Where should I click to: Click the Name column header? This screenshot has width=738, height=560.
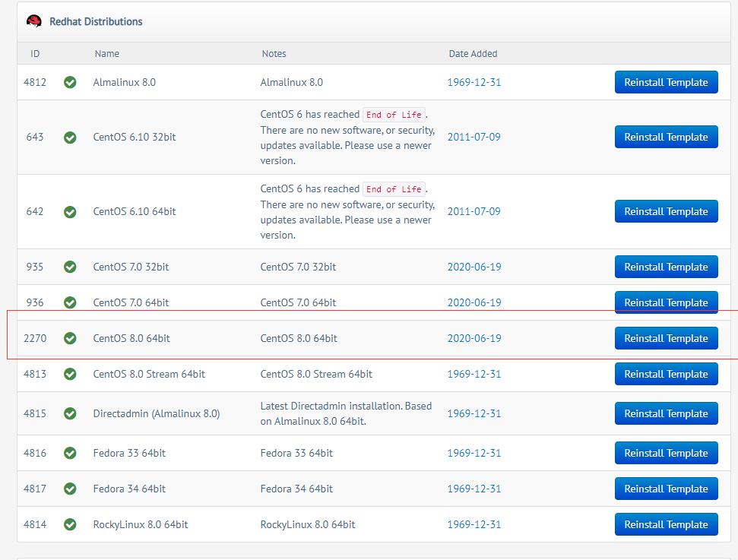click(107, 54)
